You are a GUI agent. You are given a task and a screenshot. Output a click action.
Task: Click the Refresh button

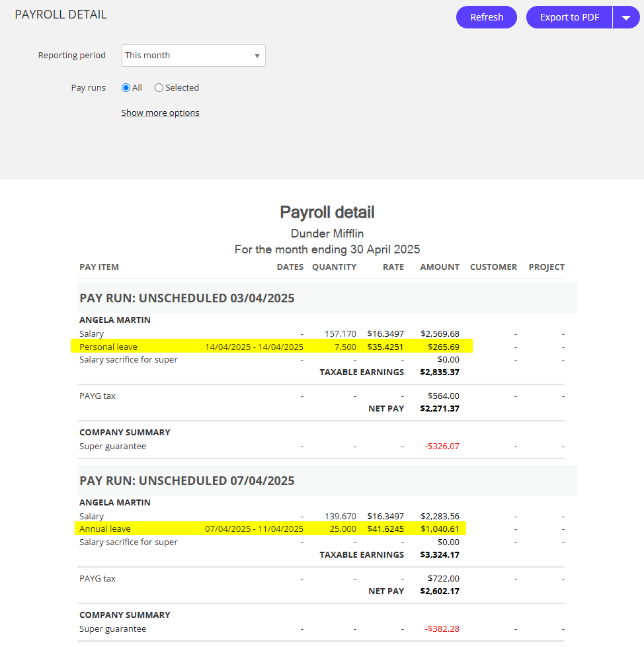pos(486,17)
